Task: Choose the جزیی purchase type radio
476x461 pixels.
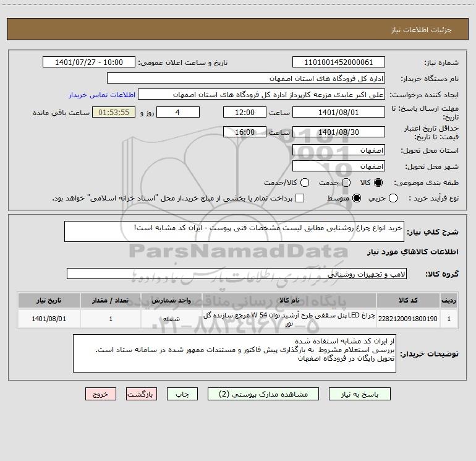Action: [x=393, y=198]
